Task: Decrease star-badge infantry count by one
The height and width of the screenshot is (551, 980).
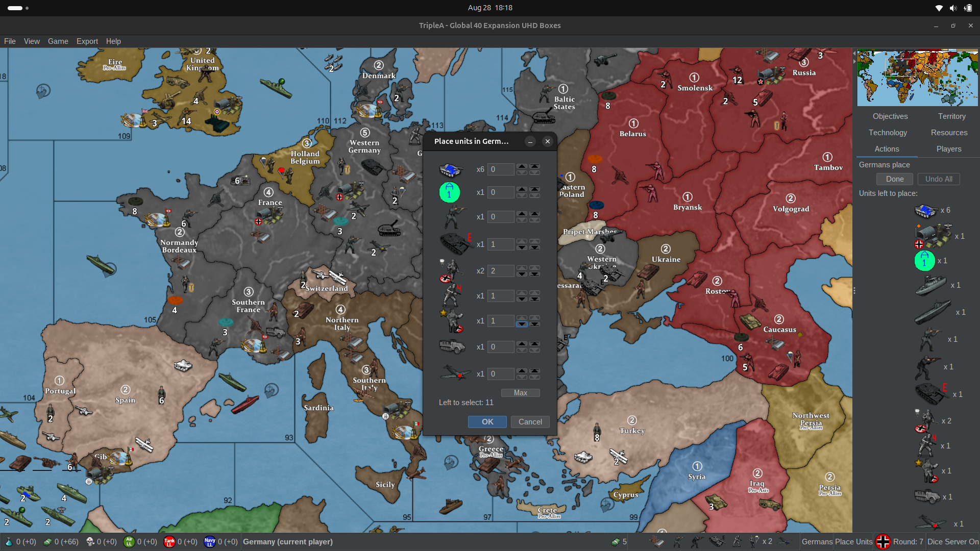Action: [522, 324]
